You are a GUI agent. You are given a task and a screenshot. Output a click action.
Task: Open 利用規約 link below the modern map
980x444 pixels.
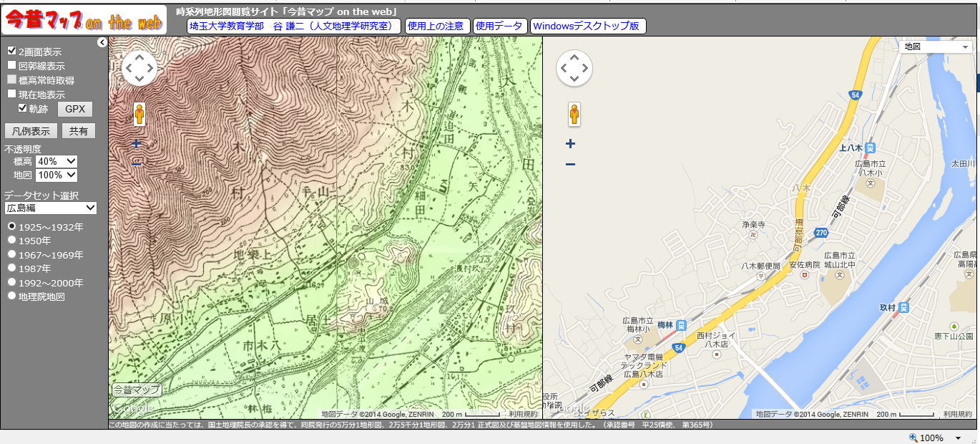pos(957,414)
